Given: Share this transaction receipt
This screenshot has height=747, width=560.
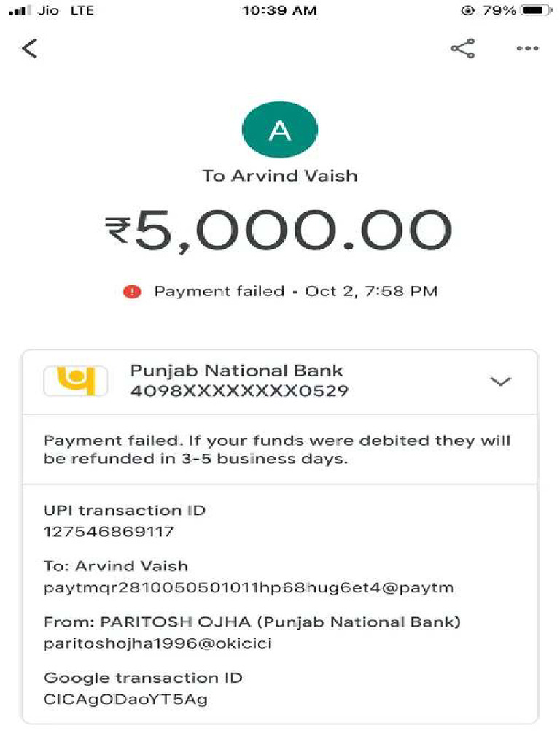Looking at the screenshot, I should tap(463, 49).
